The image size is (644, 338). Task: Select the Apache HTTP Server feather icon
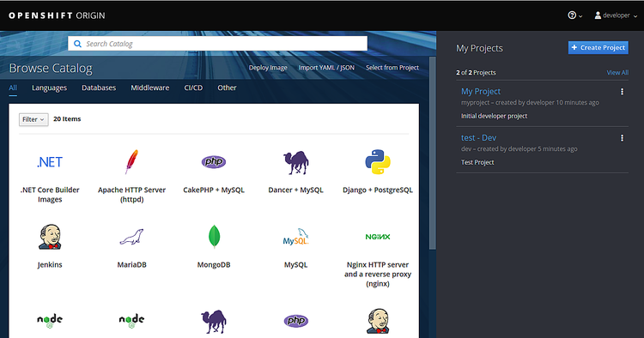(132, 162)
